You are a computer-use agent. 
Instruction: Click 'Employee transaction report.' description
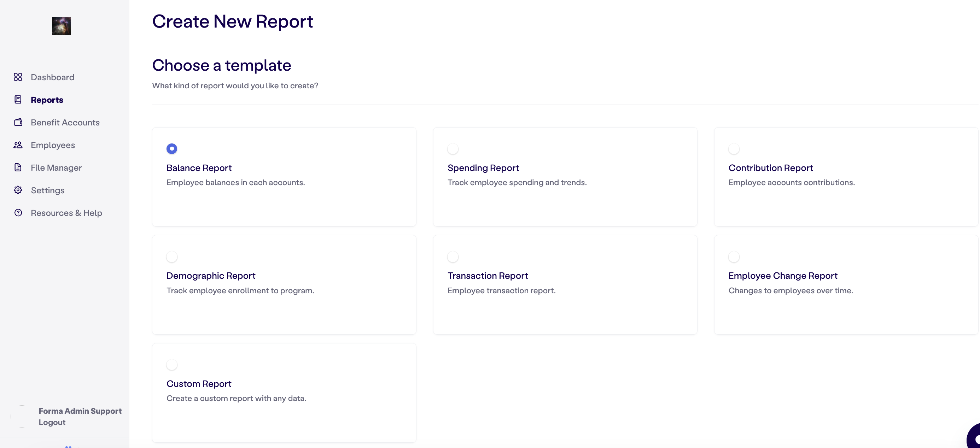[501, 290]
